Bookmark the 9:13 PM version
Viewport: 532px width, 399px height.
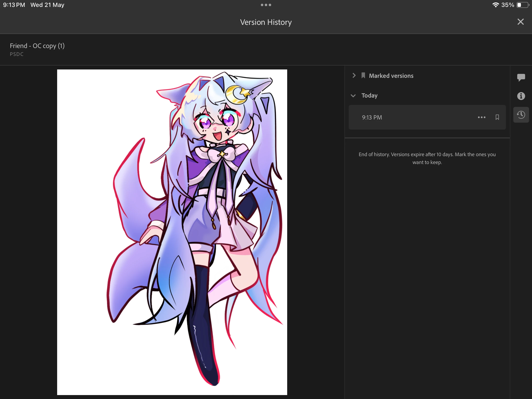click(x=497, y=117)
